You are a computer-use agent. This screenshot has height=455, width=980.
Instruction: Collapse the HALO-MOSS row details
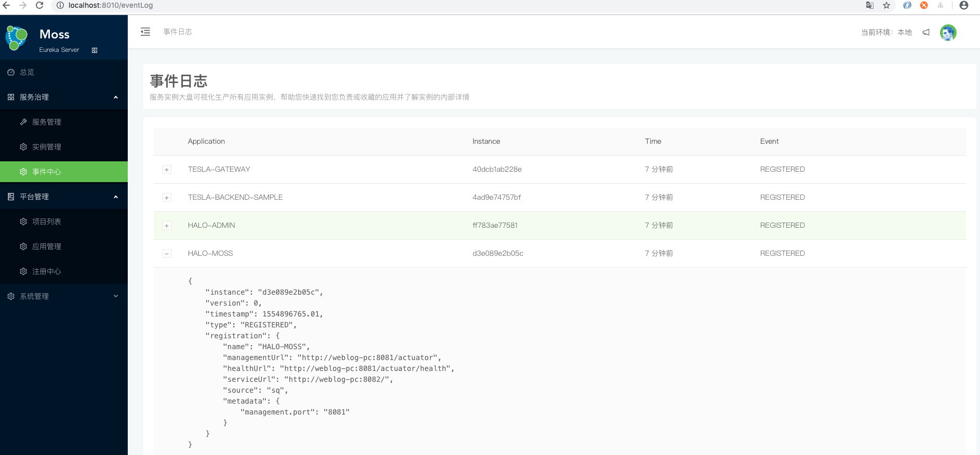[167, 254]
